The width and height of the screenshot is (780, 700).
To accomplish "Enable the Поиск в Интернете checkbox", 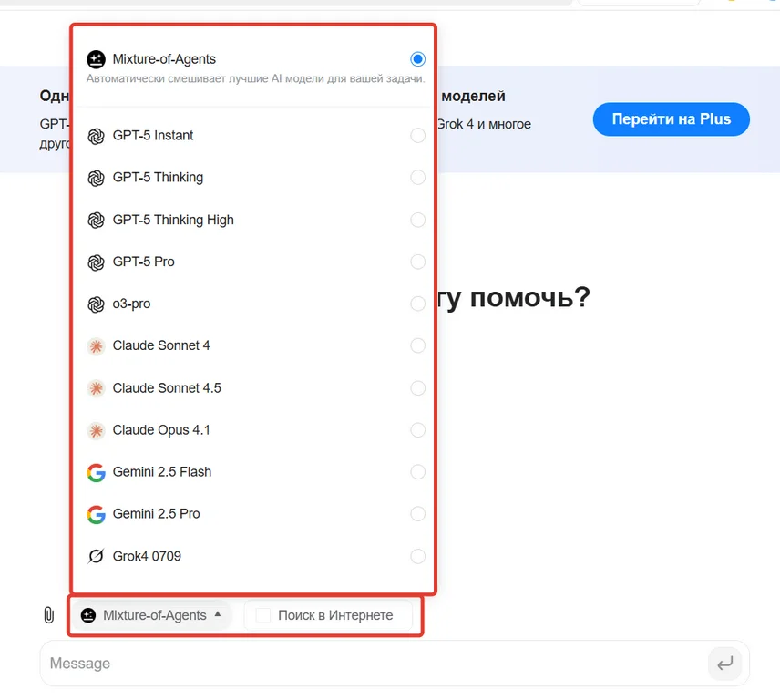I will [263, 615].
